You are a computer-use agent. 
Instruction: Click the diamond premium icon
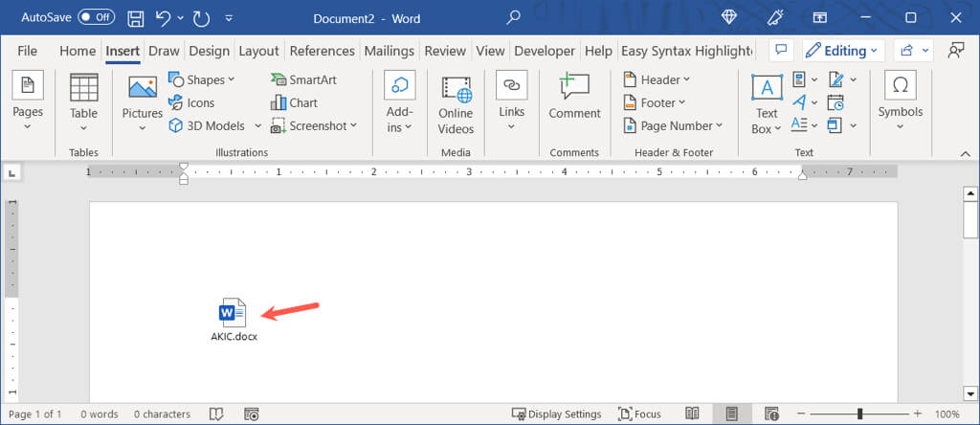coord(728,17)
